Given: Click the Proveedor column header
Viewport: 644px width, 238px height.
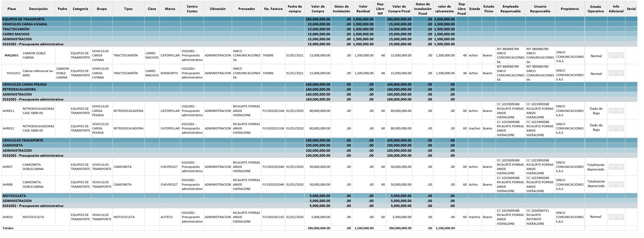Looking at the screenshot, I should pos(247,9).
